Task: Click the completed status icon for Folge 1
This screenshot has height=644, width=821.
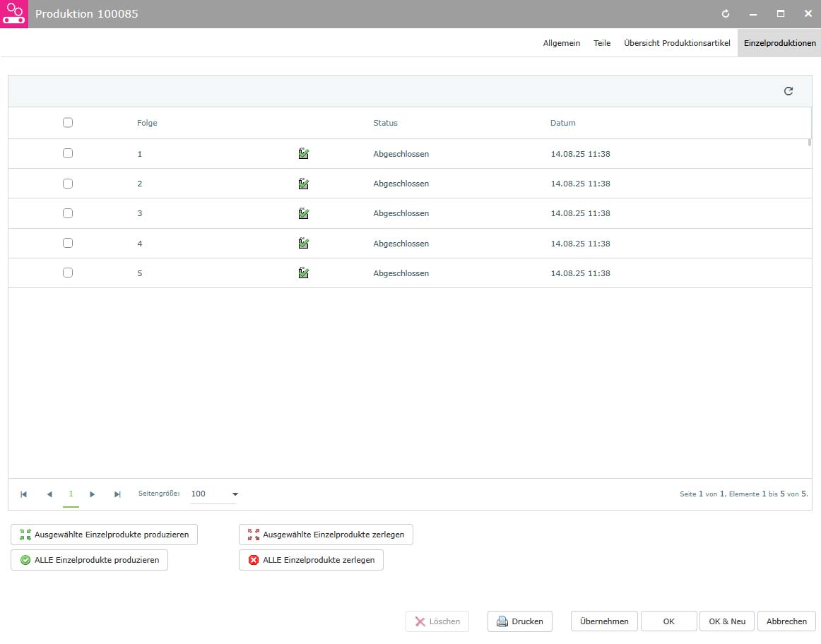Action: pos(304,153)
